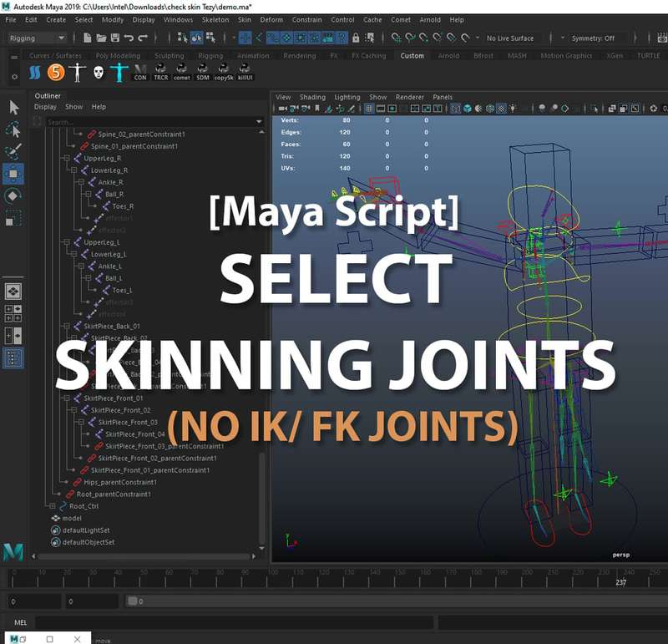Click the orange number 5 shelf icon
This screenshot has height=644, width=668.
coord(56,72)
